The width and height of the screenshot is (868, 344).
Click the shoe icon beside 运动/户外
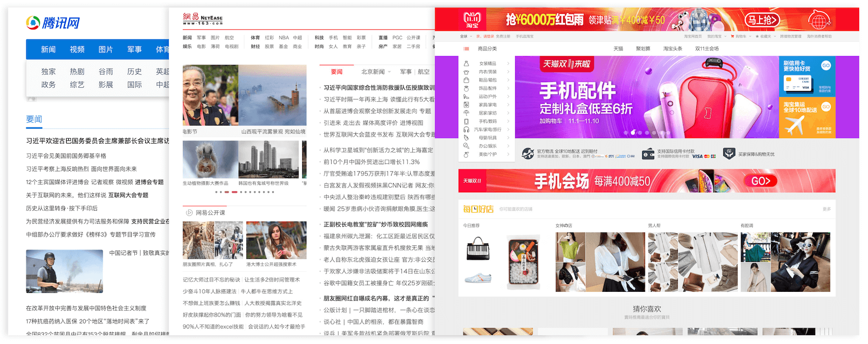coord(466,97)
